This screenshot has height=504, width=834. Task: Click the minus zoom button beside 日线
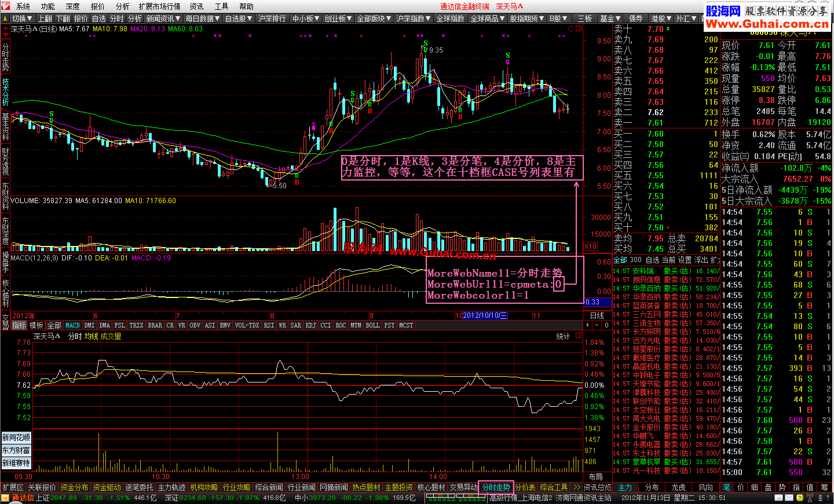(x=597, y=325)
